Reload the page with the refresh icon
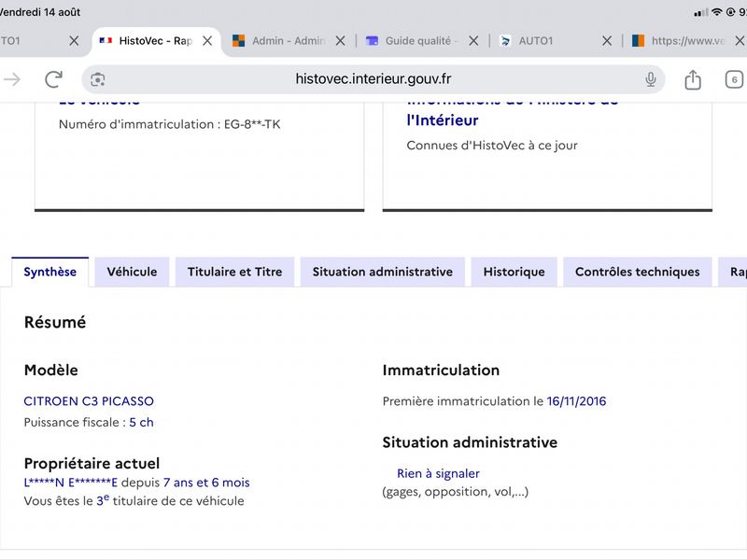This screenshot has width=747, height=560. [x=54, y=79]
